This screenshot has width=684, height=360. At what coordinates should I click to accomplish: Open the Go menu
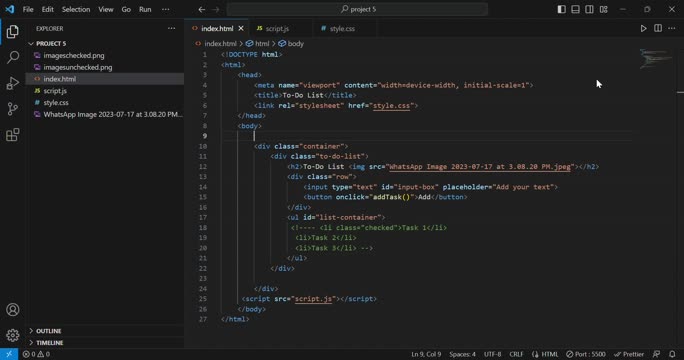[126, 9]
